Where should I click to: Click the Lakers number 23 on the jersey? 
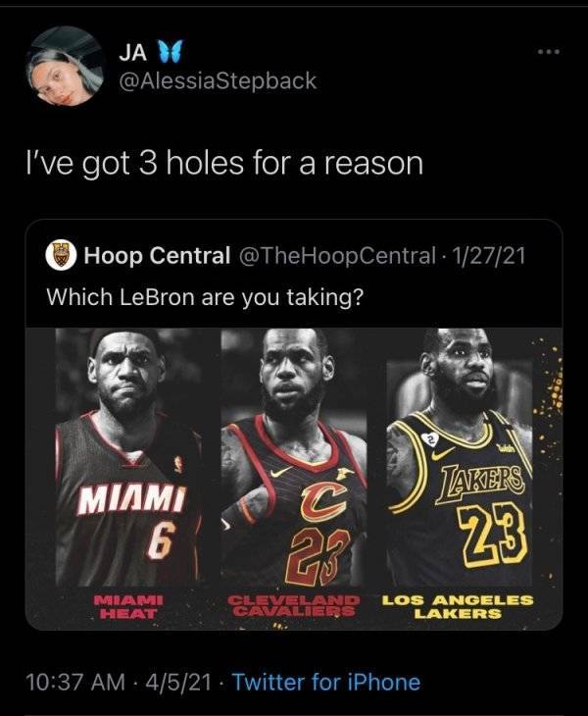[492, 533]
